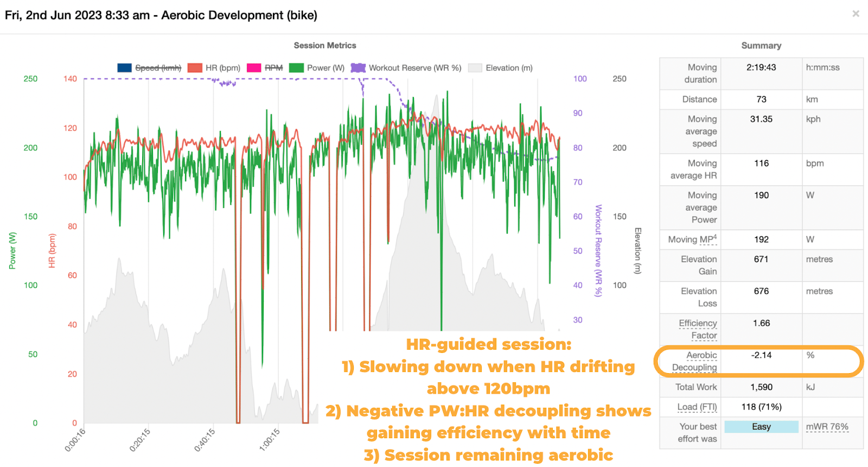
Task: Click the green Power legend color box
Action: (296, 68)
